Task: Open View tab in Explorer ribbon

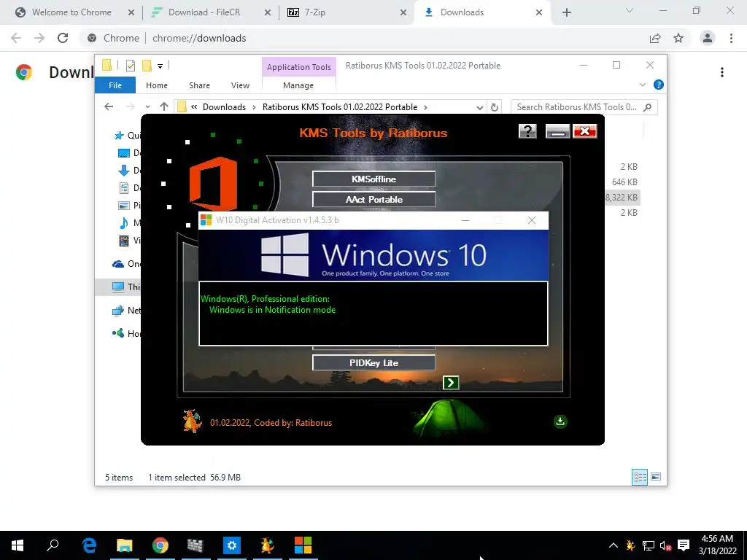Action: click(240, 85)
